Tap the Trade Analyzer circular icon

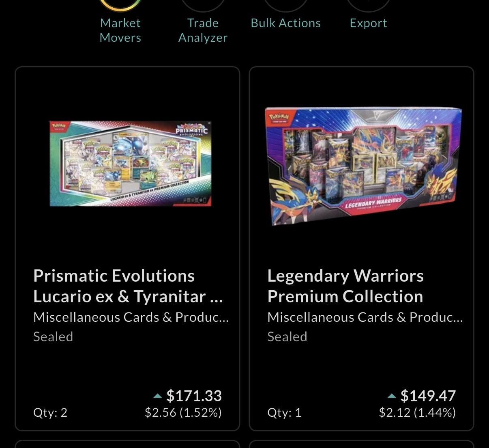point(203,4)
